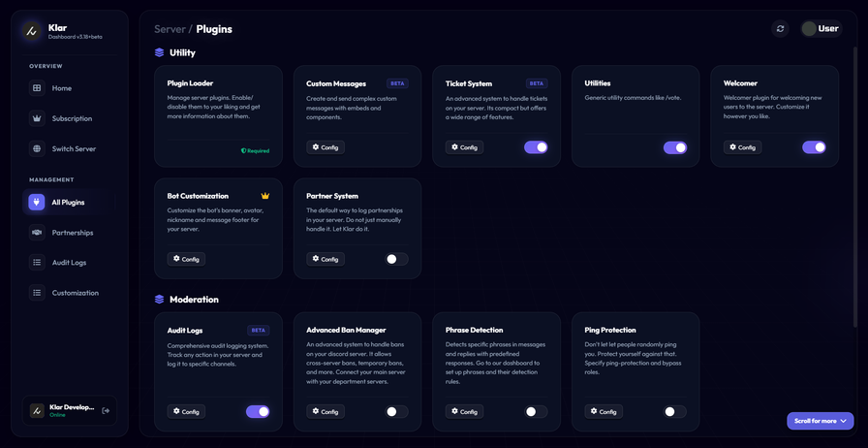Open the Customization menu item
This screenshot has width=868, height=448.
75,293
